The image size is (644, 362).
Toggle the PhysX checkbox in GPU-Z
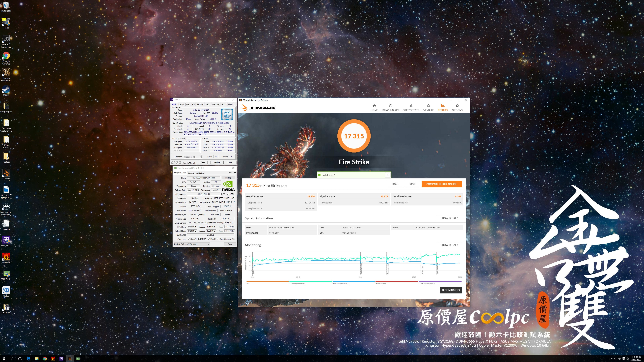[x=209, y=239]
